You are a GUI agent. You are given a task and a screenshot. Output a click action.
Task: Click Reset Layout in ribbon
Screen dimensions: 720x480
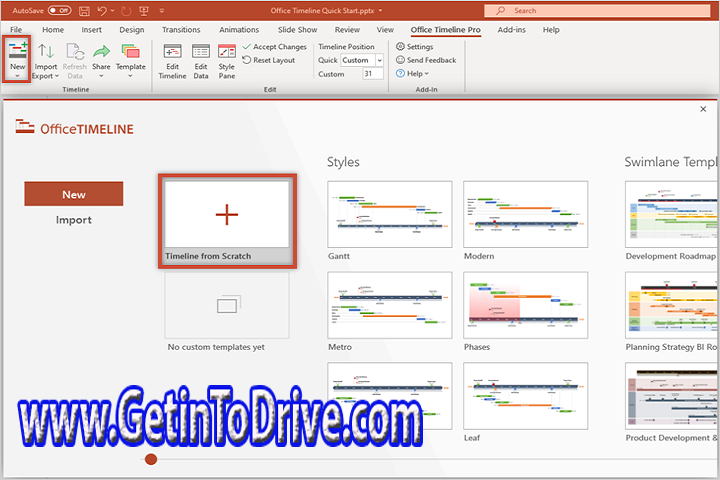[269, 60]
